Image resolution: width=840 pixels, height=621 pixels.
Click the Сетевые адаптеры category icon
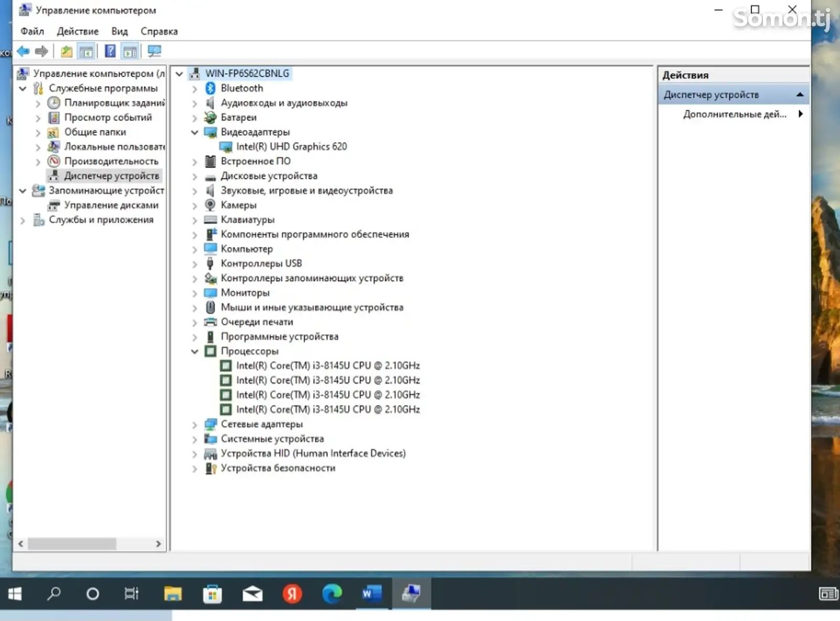(210, 424)
